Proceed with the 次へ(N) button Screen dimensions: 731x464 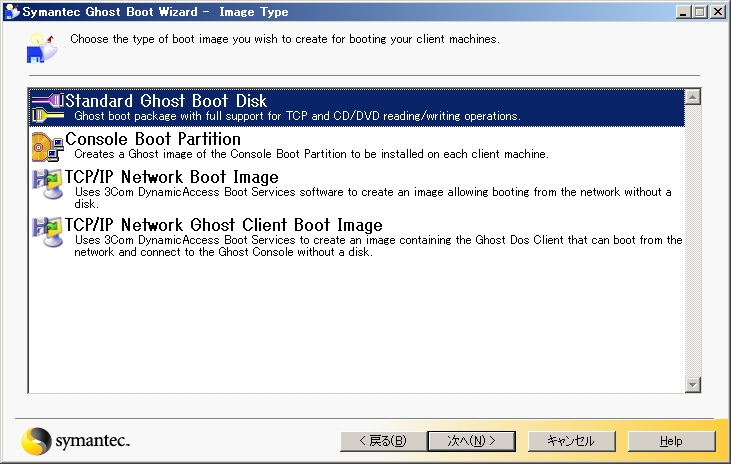470,441
